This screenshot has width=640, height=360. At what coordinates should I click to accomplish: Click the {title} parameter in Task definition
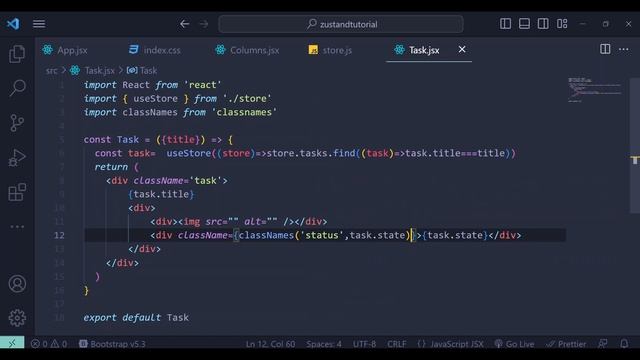[180, 140]
